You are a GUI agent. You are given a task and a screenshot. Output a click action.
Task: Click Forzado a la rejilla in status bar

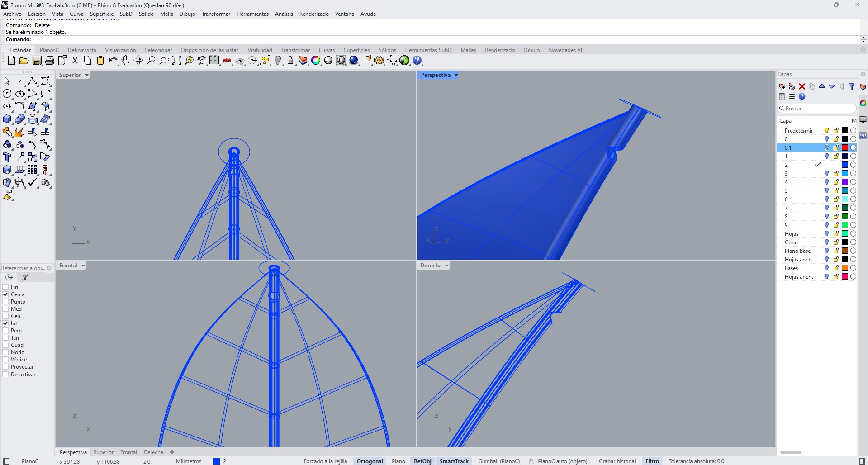pos(325,461)
